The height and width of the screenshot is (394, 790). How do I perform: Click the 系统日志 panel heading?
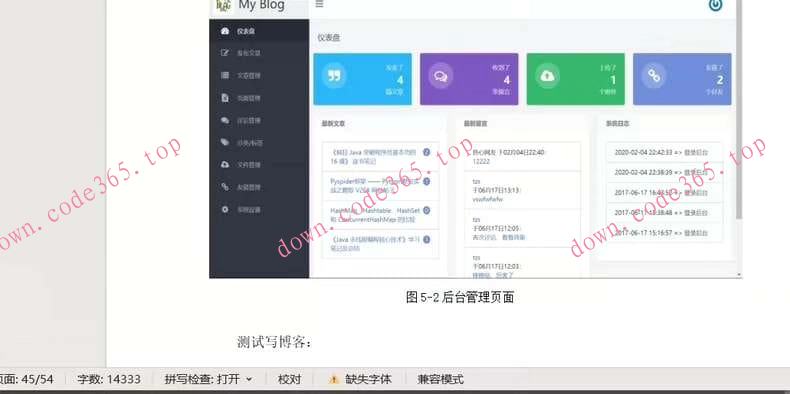pos(617,123)
